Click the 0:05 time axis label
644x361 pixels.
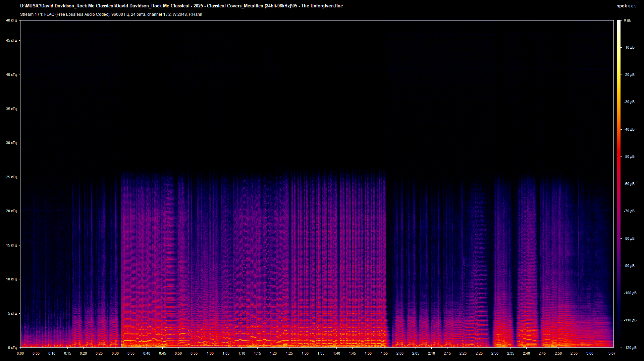coord(36,353)
